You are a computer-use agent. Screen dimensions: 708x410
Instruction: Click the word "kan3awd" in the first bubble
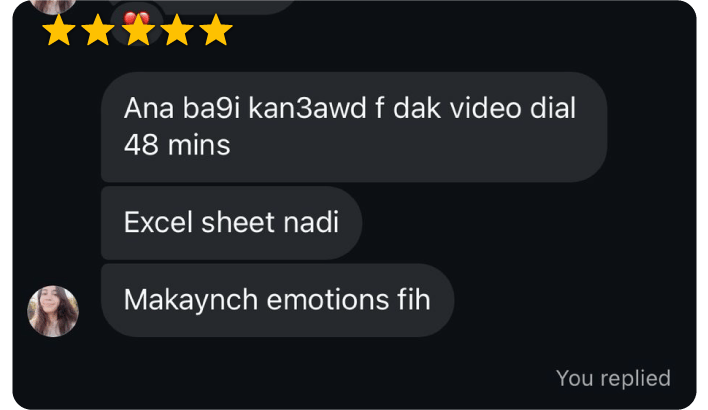[307, 108]
